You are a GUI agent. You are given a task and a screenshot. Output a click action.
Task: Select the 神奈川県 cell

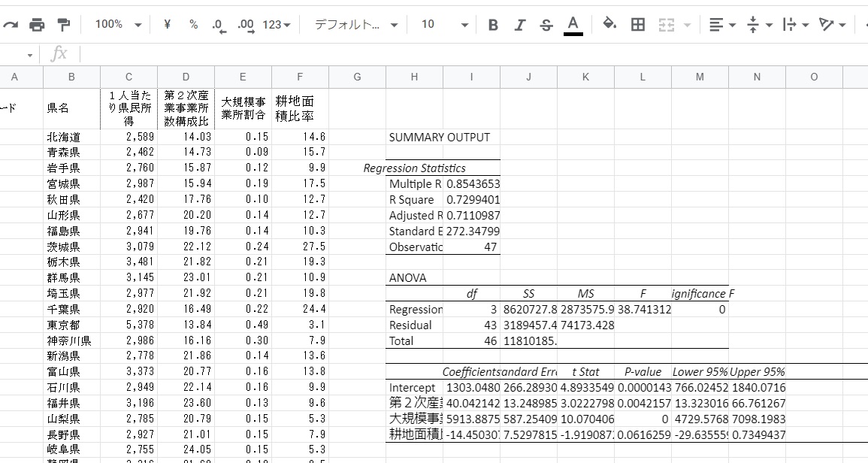click(71, 340)
